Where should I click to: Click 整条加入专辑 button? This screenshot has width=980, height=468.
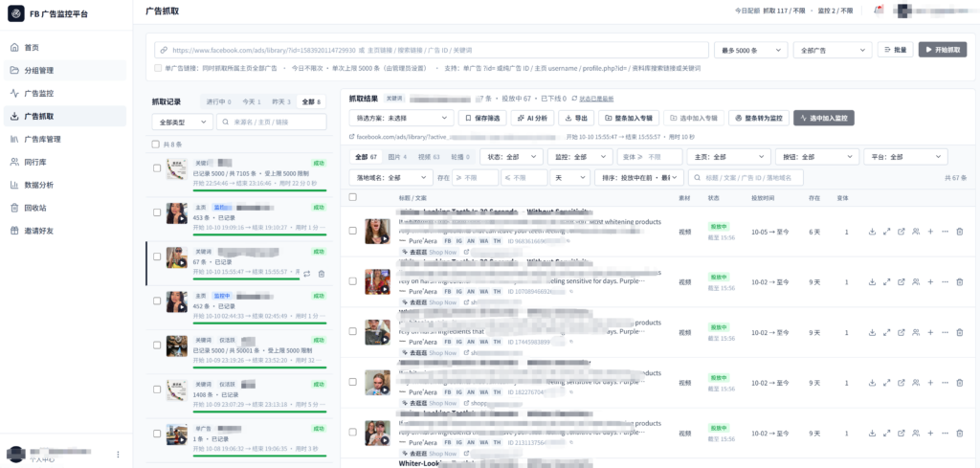pos(628,118)
